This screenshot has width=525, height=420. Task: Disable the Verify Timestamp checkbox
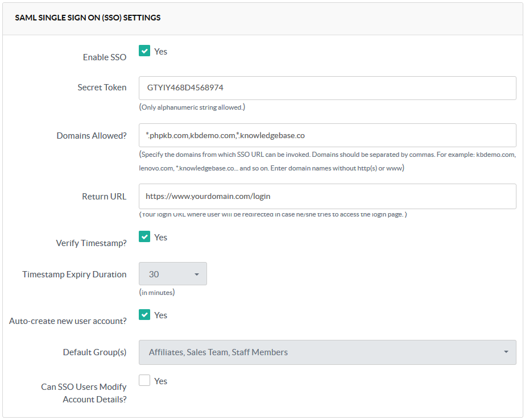(x=144, y=237)
